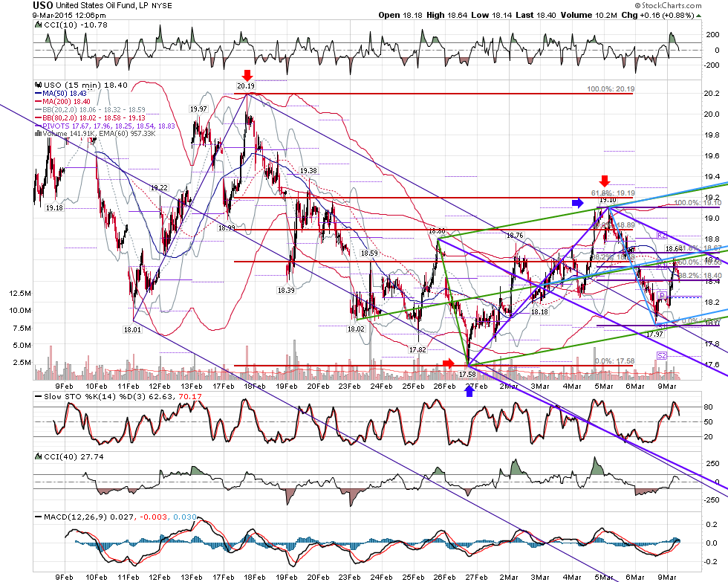728x582 pixels.
Task: Click the NYSE exchange label
Action: (x=162, y=6)
